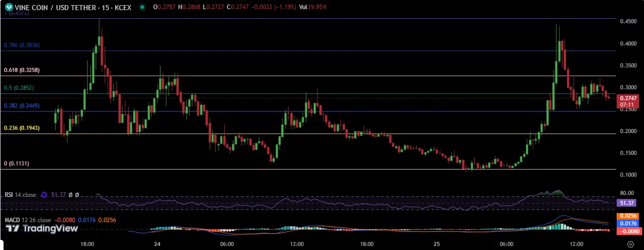The height and width of the screenshot is (250, 644).
Task: Click the Vol 39.95 K volume readout
Action: 314,7
